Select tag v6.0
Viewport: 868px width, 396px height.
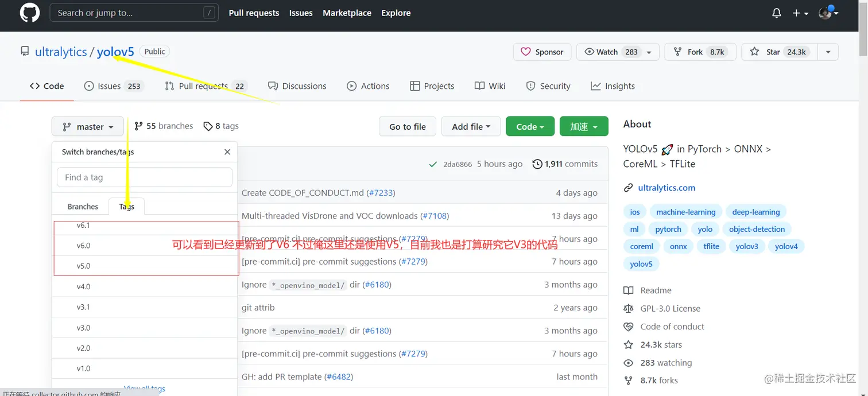pyautogui.click(x=145, y=246)
